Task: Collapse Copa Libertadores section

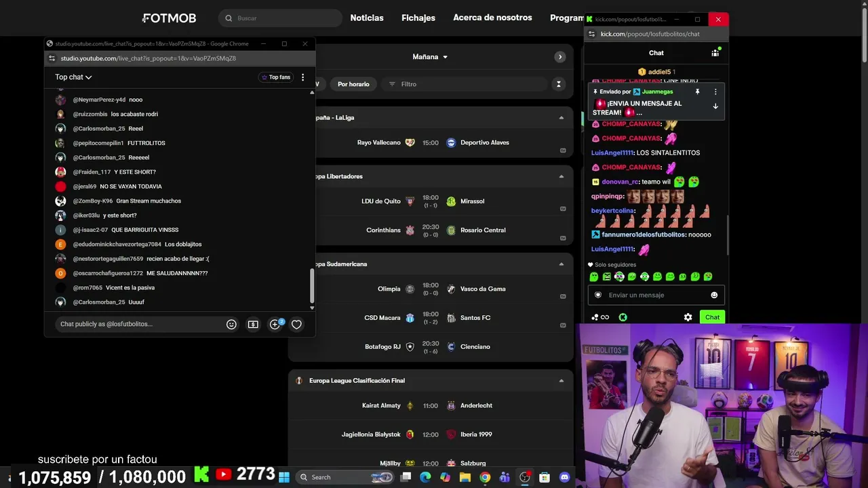Action: 561,176
